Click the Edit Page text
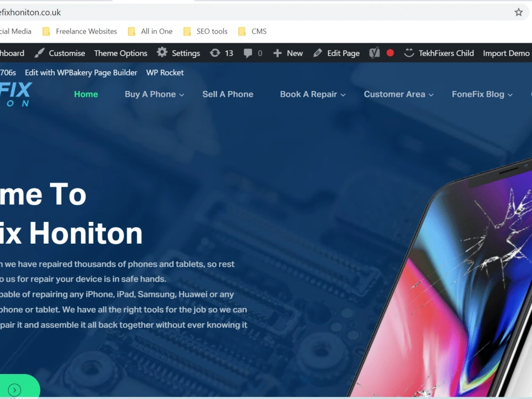 pos(343,53)
